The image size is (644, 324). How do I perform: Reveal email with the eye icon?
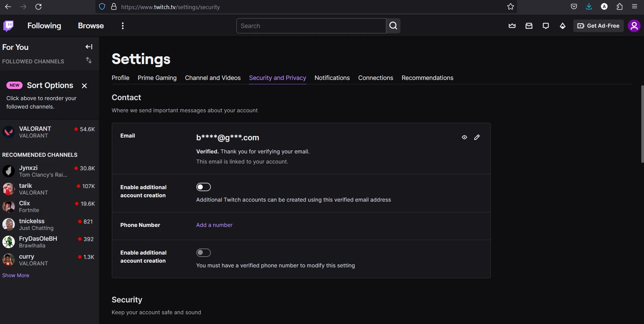point(464,137)
